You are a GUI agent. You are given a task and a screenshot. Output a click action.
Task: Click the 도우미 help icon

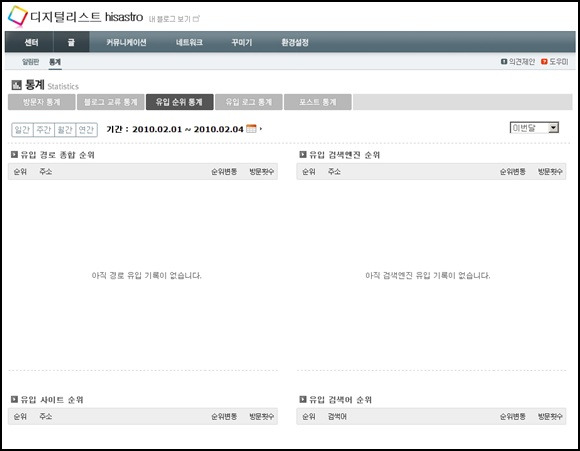(x=544, y=61)
